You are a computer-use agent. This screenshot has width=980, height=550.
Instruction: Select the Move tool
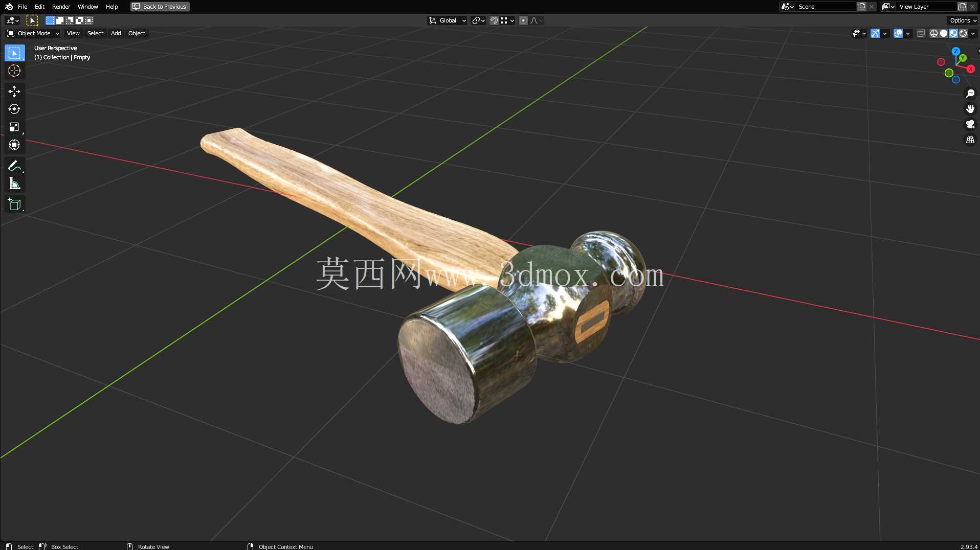click(x=14, y=91)
